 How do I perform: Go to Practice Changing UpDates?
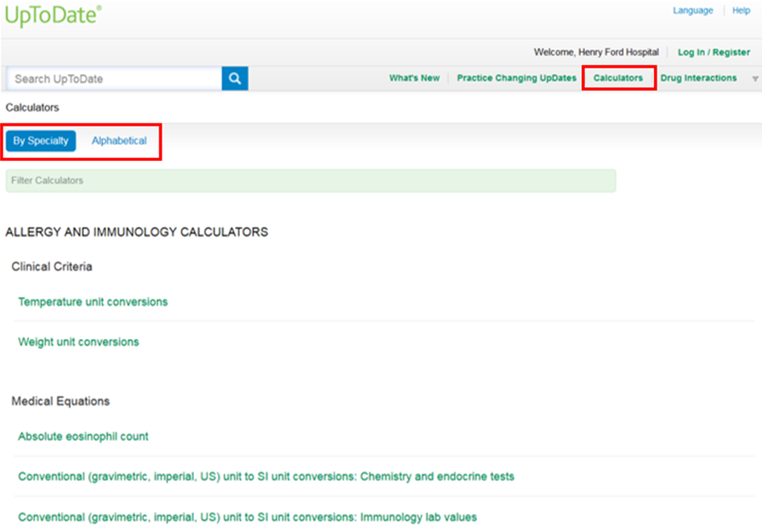(x=517, y=78)
